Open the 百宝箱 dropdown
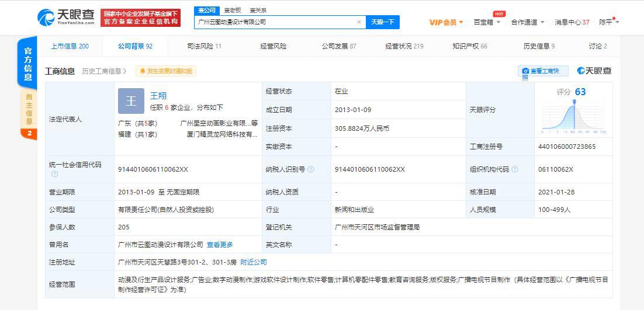 487,22
